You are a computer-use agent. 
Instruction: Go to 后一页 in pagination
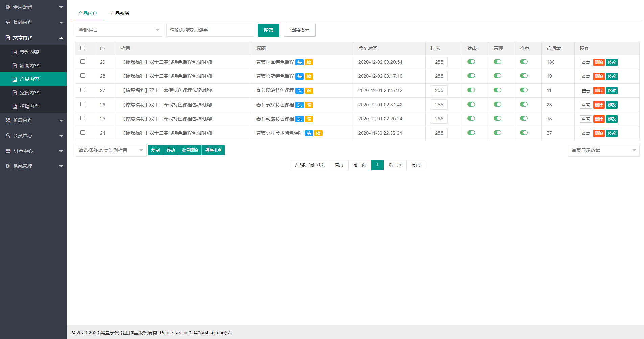(395, 165)
